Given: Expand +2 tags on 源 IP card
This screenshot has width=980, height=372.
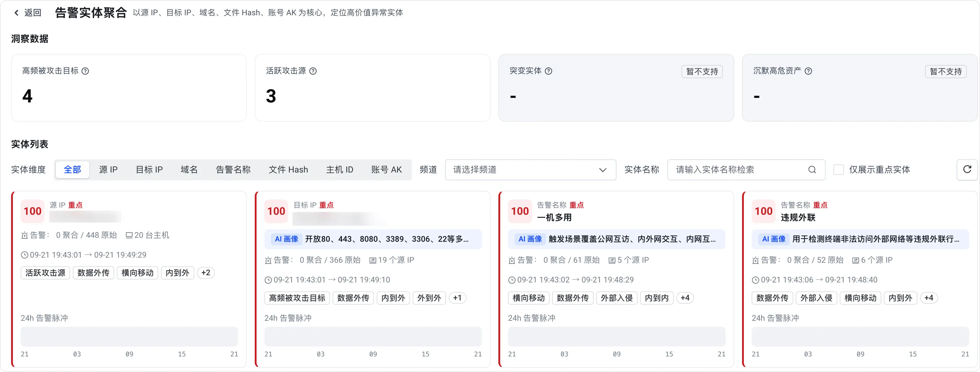Looking at the screenshot, I should click(206, 273).
